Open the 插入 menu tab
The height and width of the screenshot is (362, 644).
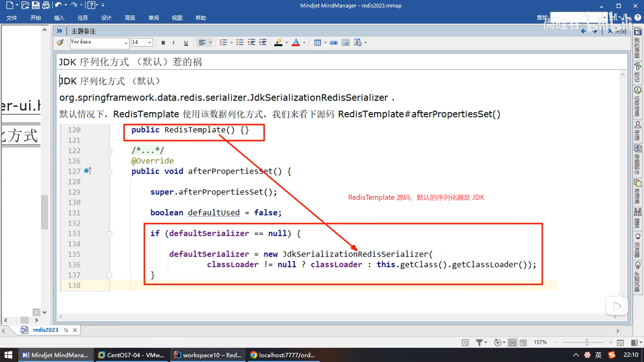[59, 18]
